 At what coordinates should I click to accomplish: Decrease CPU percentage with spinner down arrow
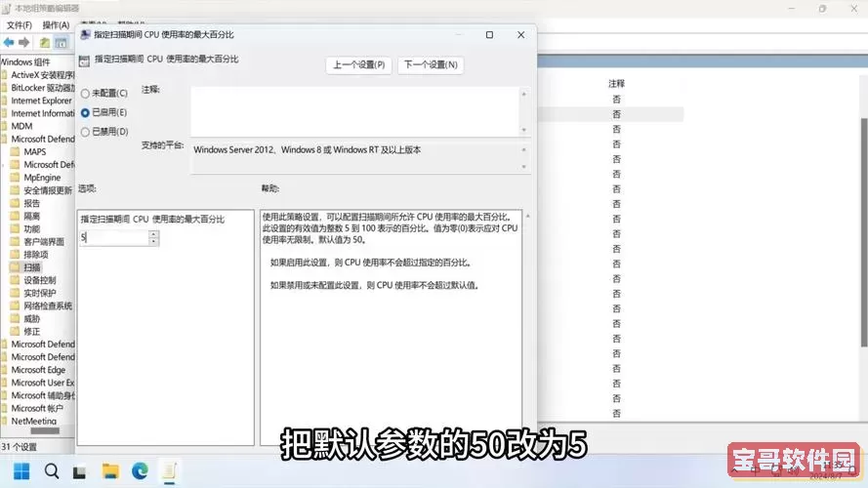(x=153, y=242)
